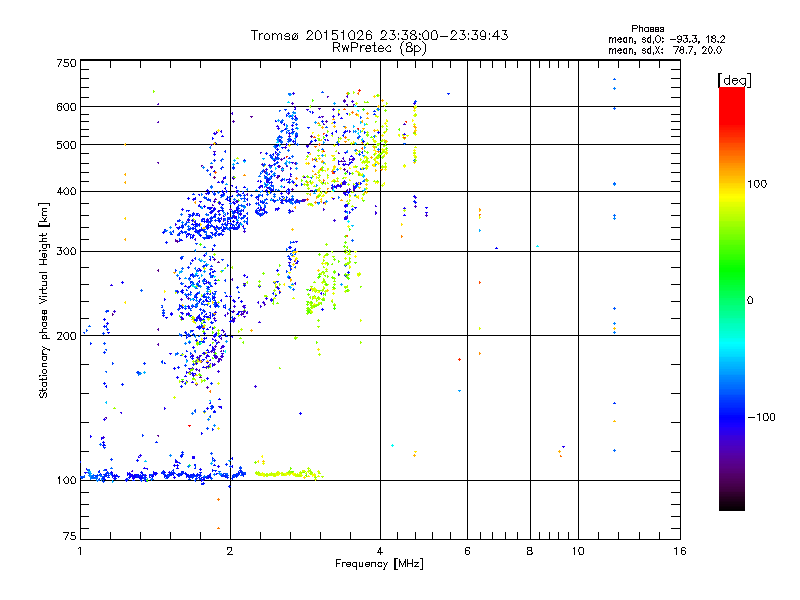The image size is (800, 600).
Task: Click the 'Stationary phase Virtual Height [km]' label
Action: (x=43, y=300)
